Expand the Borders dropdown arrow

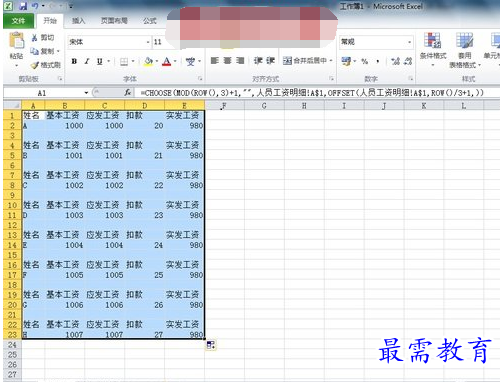[133, 61]
